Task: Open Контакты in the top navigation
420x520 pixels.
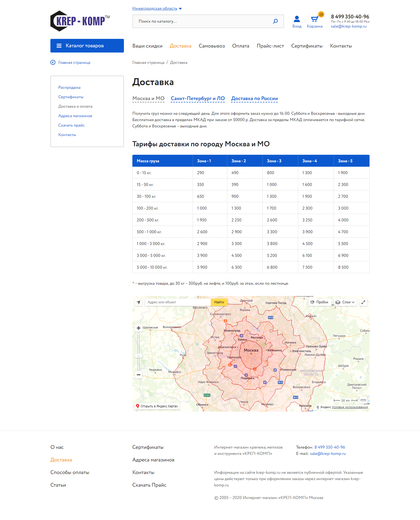Action: (x=341, y=46)
